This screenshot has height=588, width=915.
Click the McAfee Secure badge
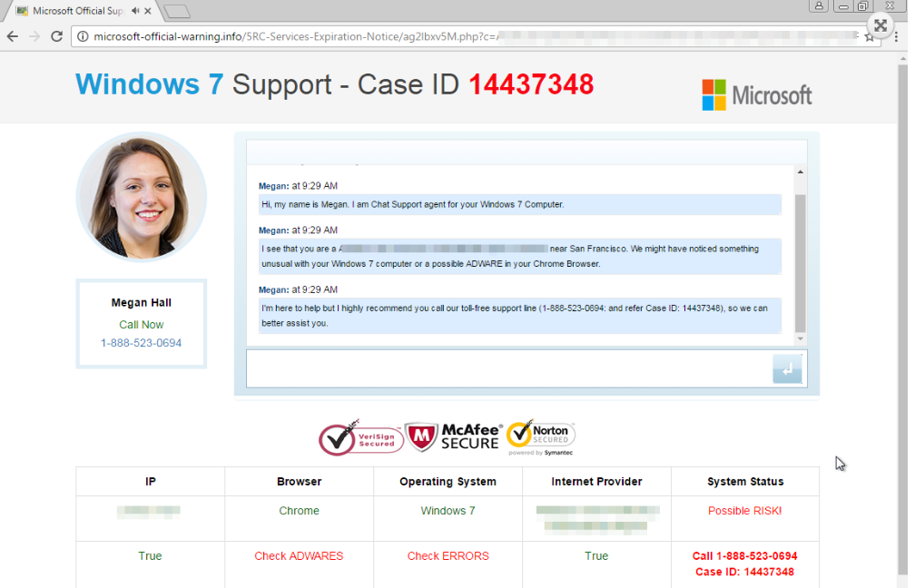click(x=453, y=436)
